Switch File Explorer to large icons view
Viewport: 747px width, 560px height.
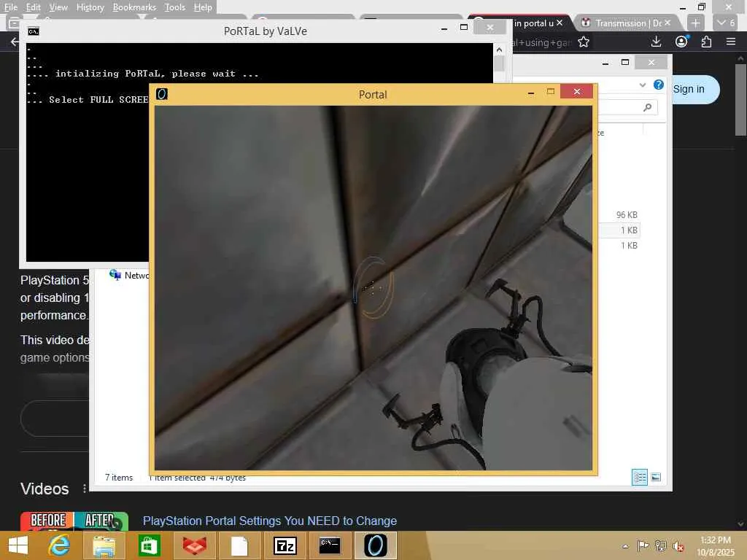click(656, 477)
